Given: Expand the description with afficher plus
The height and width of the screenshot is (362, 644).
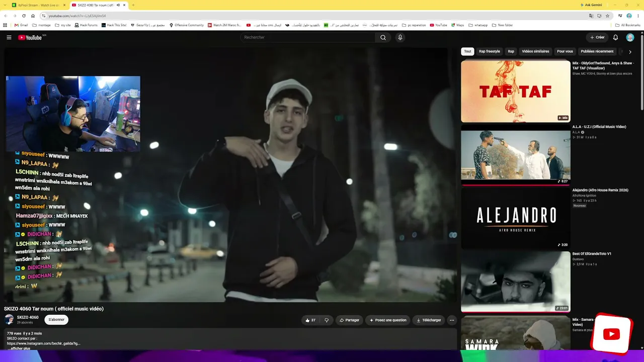Looking at the screenshot, I should 19,348.
